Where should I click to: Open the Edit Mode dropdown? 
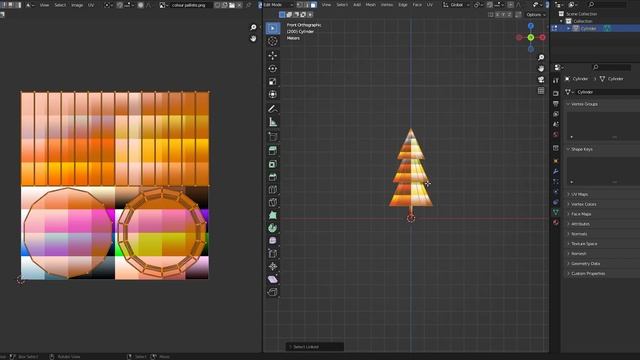pos(278,5)
